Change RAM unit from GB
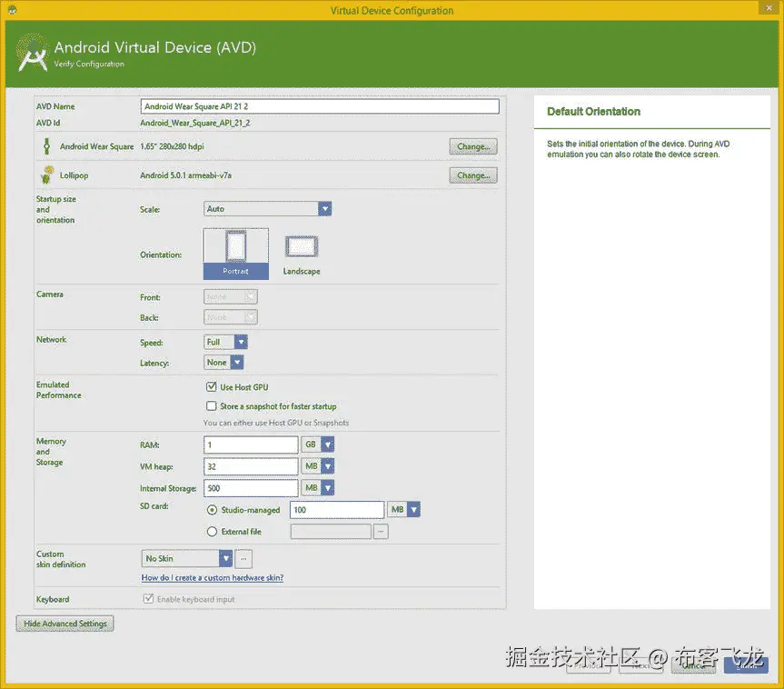This screenshot has width=784, height=689. click(318, 444)
